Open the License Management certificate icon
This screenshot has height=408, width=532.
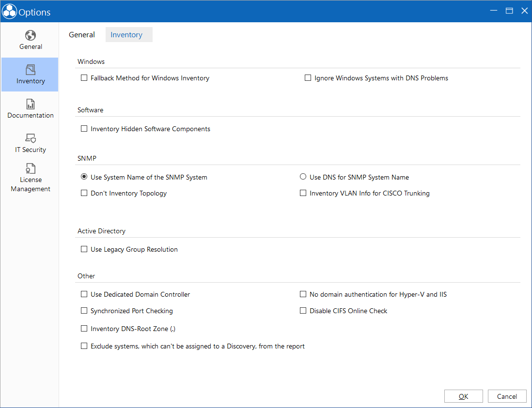pyautogui.click(x=30, y=168)
